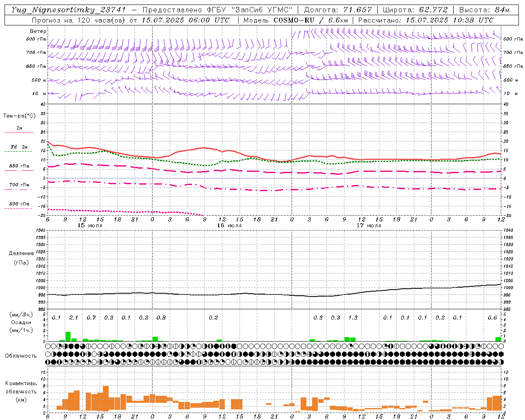Click the Конвективн. облачность label
Screen dimensions: 525x420
(21, 388)
